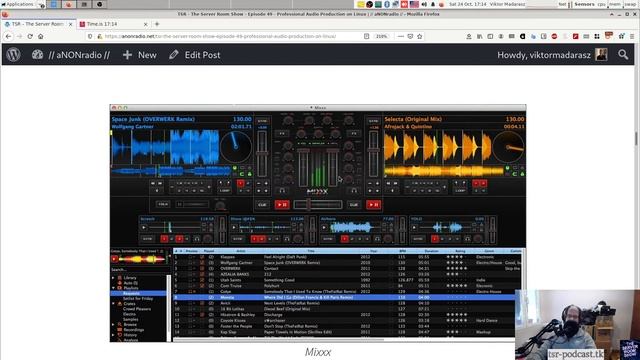Click New in WordPress admin bar
Image resolution: width=640 pixels, height=360 pixels.
(140, 55)
